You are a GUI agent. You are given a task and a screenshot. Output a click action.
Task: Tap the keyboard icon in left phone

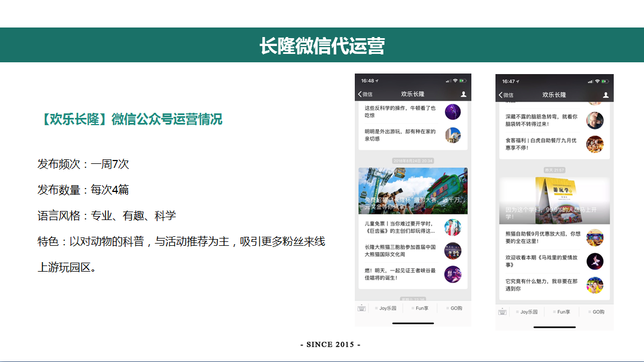[x=362, y=308]
